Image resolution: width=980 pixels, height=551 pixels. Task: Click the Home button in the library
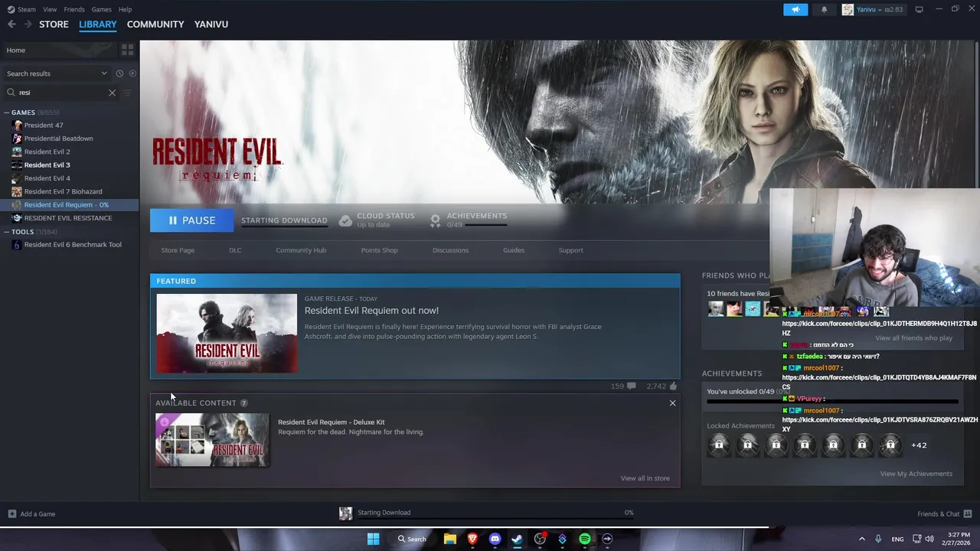coord(60,50)
